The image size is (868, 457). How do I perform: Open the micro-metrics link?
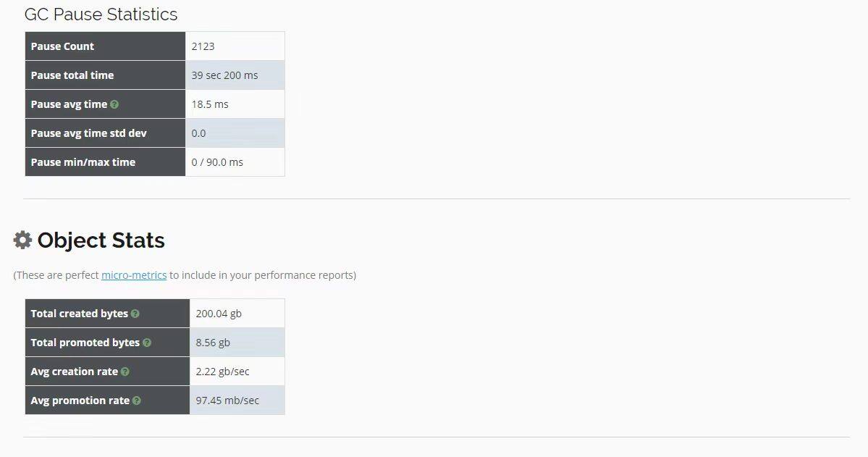[134, 275]
